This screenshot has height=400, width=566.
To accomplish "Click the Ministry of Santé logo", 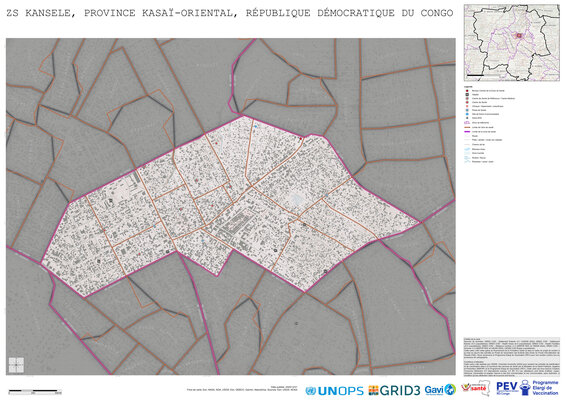I will click(x=476, y=388).
